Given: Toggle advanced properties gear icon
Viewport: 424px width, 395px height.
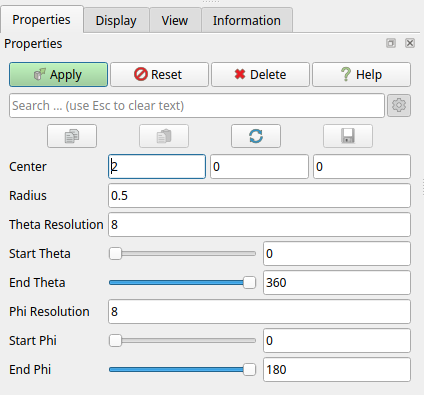Looking at the screenshot, I should [399, 105].
